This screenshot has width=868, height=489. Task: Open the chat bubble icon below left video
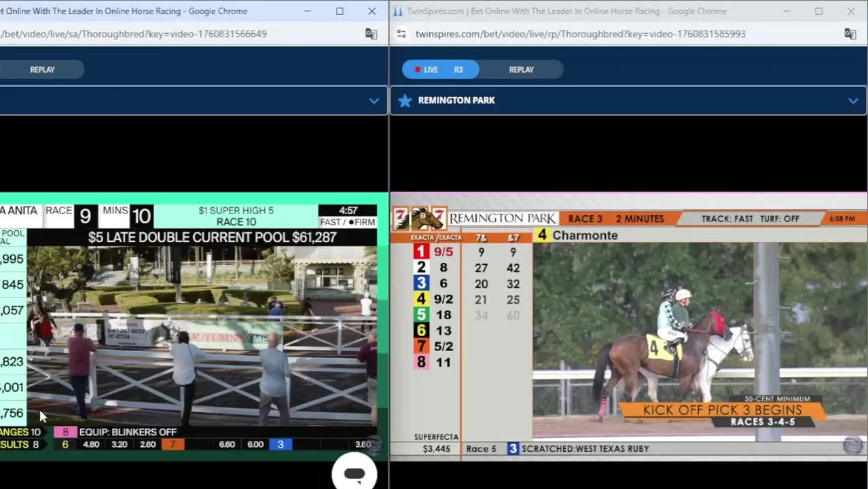354,473
